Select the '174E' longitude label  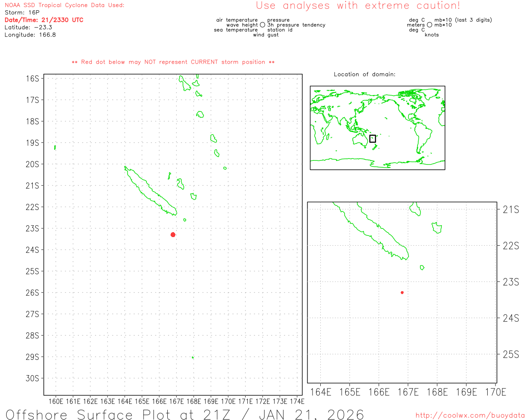pyautogui.click(x=297, y=401)
